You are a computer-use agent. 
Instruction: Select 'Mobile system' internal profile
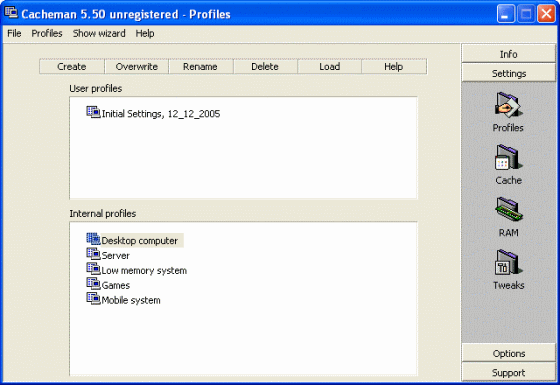pyautogui.click(x=131, y=300)
